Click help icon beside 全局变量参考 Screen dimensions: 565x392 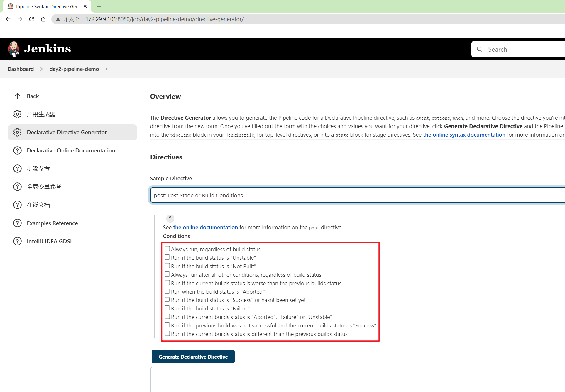(x=17, y=187)
